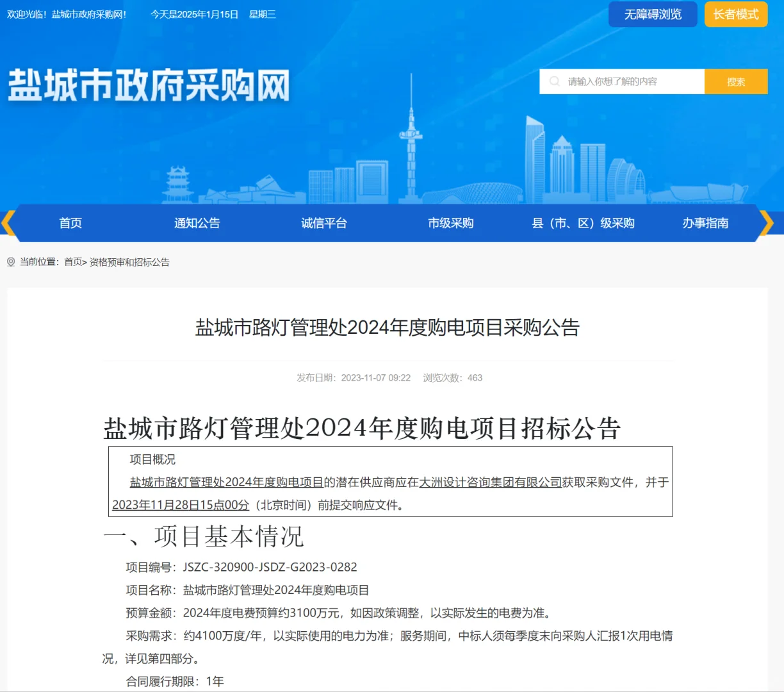This screenshot has height=692, width=784.
Task: Click the right banner arrow chevron
Action: tap(767, 223)
